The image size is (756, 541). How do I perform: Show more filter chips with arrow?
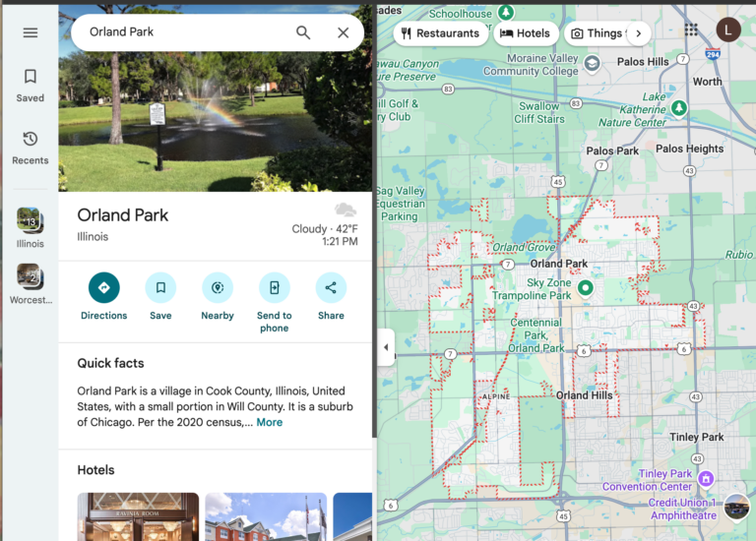click(638, 33)
